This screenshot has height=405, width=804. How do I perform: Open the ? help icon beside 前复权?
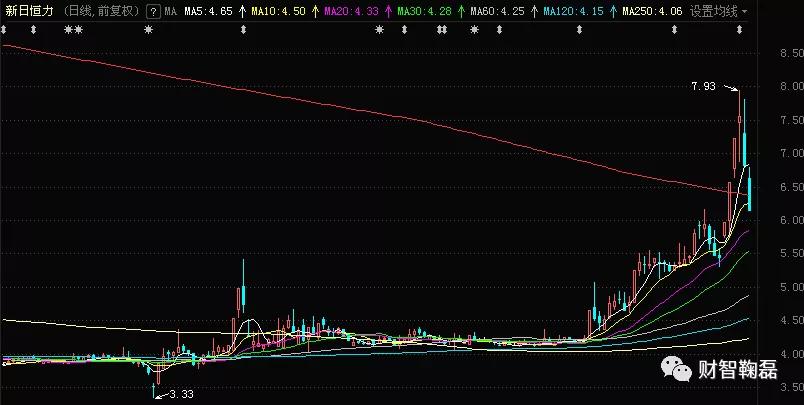[153, 12]
